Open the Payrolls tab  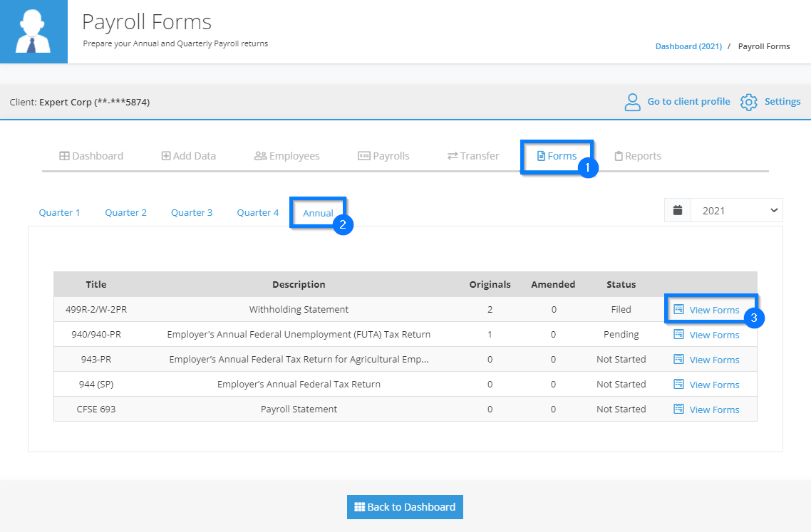pyautogui.click(x=384, y=156)
